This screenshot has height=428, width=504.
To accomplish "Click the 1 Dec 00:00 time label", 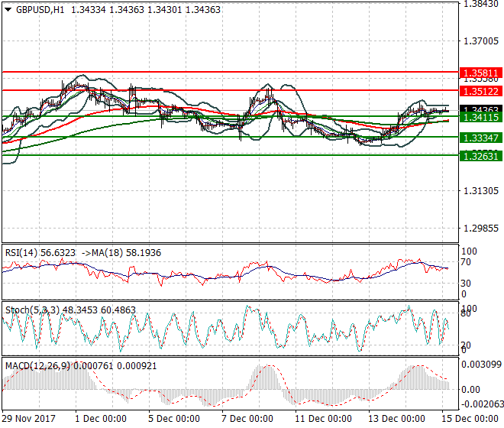I will [x=101, y=419].
